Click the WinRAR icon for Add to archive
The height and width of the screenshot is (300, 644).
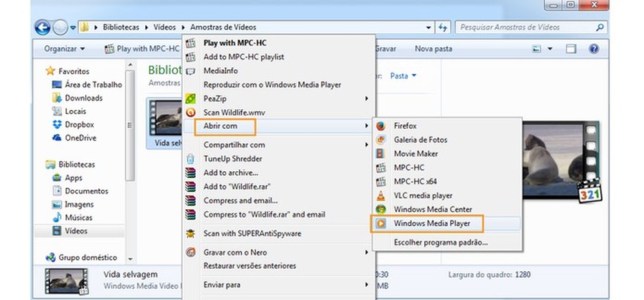[190, 173]
